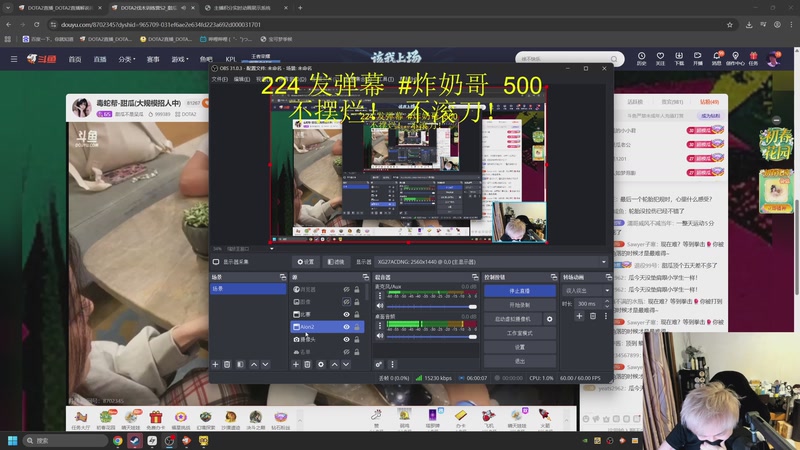Click 工作室模式 studio mode button
Screen dimensions: 800x450
coord(519,333)
